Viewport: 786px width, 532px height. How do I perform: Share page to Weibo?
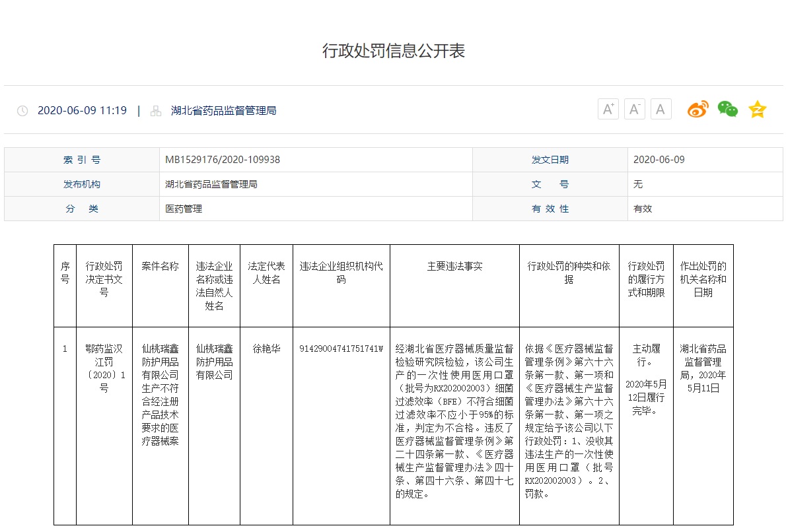[x=697, y=109]
